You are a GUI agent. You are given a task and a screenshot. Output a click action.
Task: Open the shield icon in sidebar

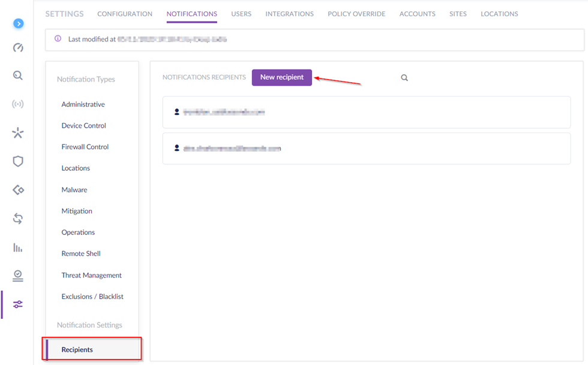18,161
